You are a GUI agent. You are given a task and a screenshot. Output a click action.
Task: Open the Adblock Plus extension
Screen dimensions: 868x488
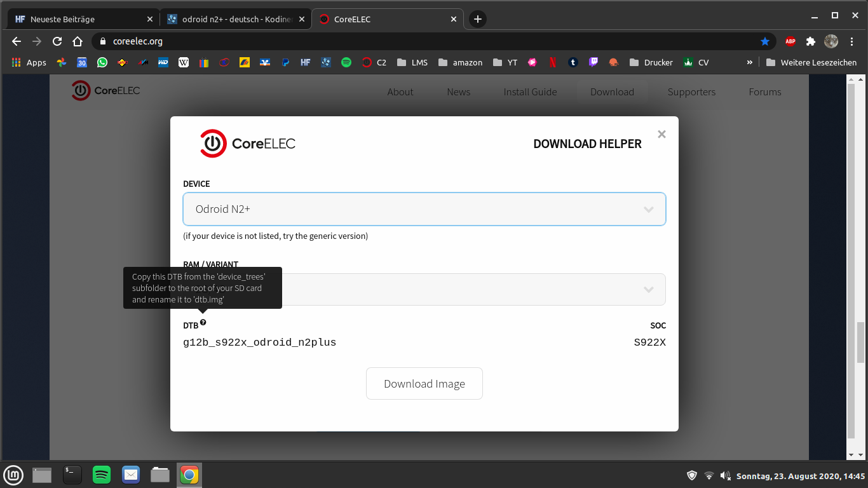coord(790,41)
